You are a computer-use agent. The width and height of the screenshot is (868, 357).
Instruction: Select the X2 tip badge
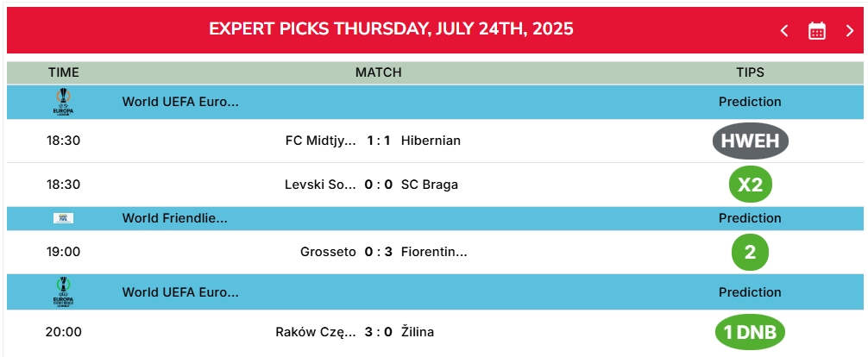click(750, 185)
